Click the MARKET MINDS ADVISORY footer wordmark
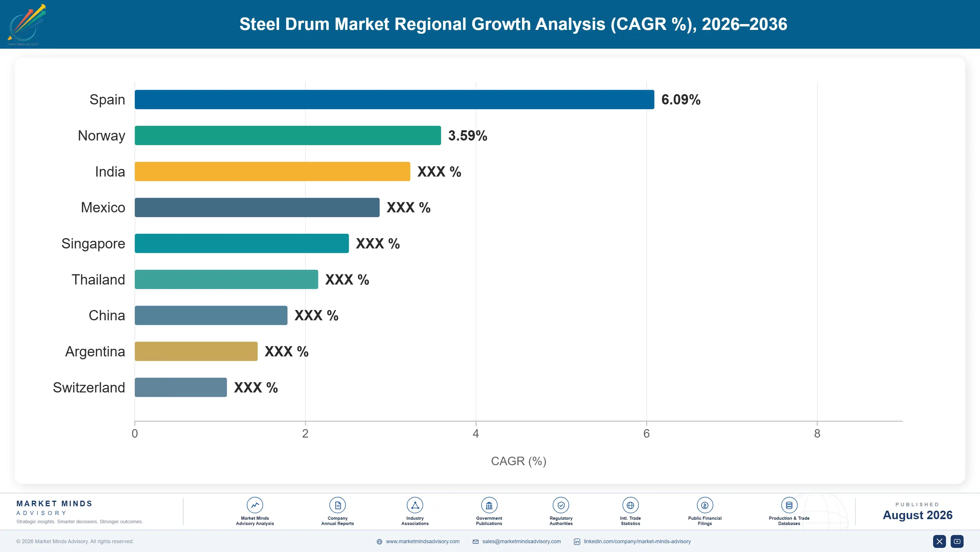The height and width of the screenshot is (552, 980). [55, 508]
